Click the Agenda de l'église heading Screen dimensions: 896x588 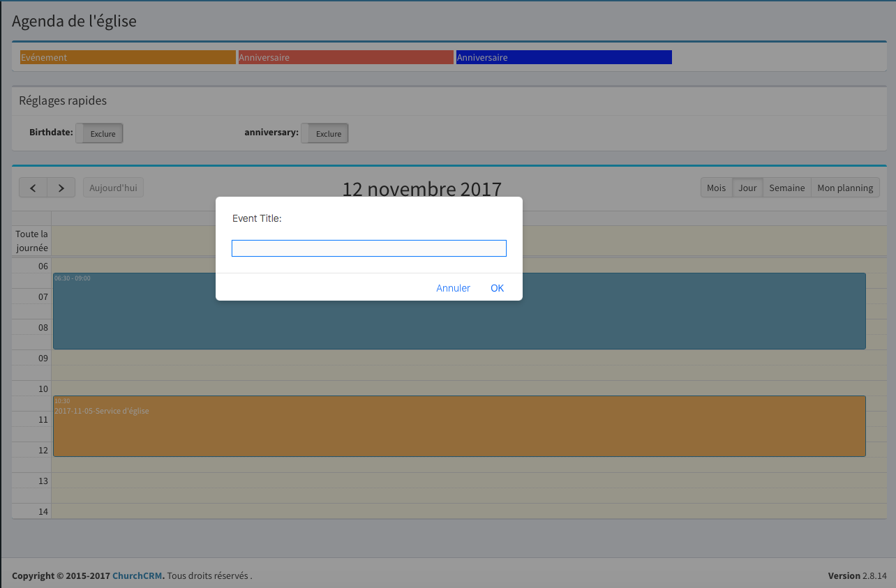click(x=74, y=21)
